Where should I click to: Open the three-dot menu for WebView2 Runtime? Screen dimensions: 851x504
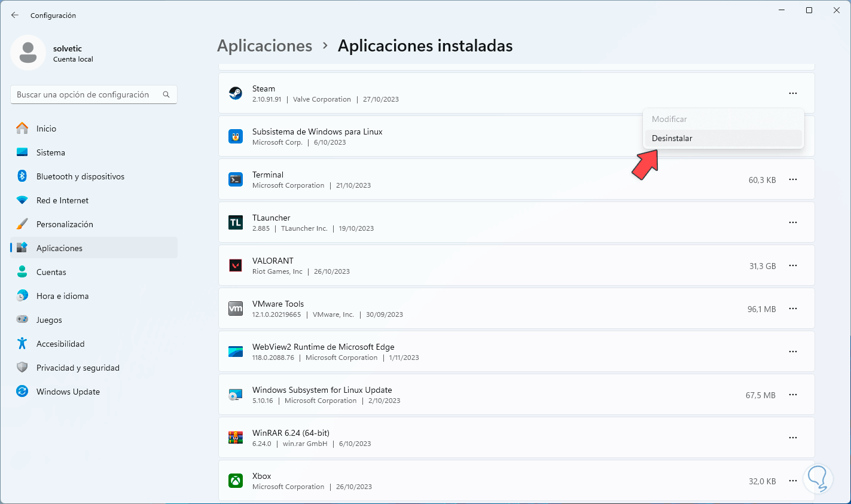(793, 352)
